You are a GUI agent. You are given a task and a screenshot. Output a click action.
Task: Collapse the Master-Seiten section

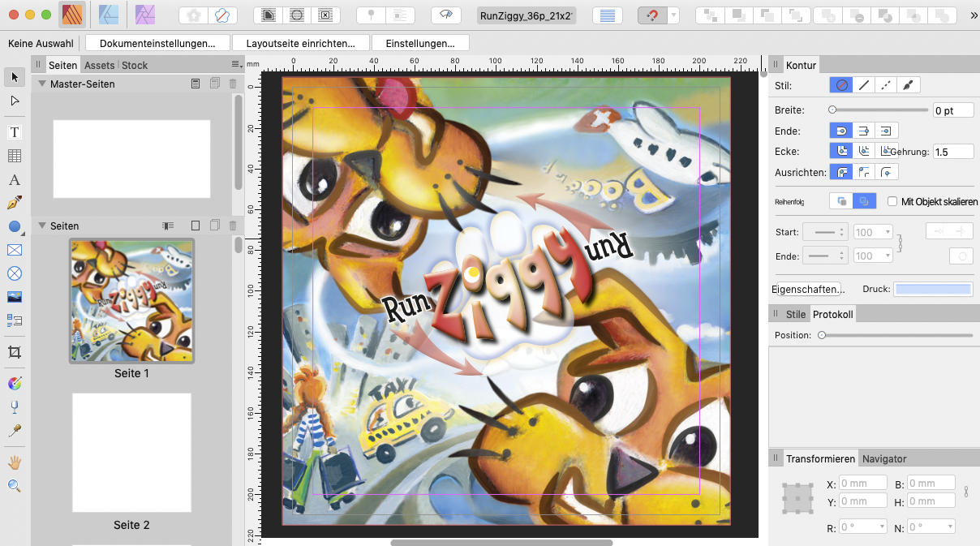(x=41, y=84)
